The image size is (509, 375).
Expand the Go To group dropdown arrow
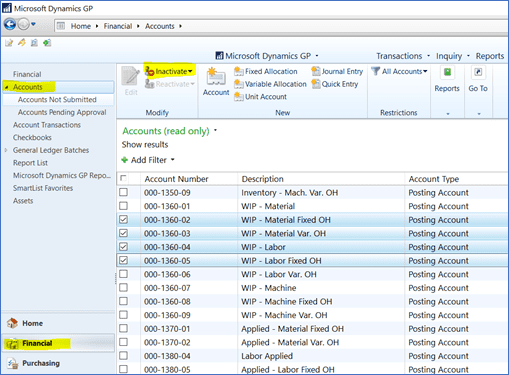point(479,114)
